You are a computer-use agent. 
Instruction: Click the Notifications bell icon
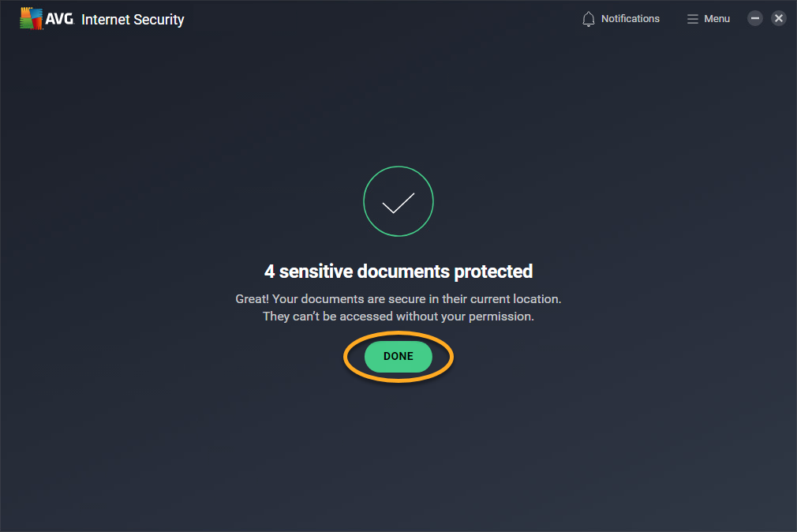click(x=588, y=19)
